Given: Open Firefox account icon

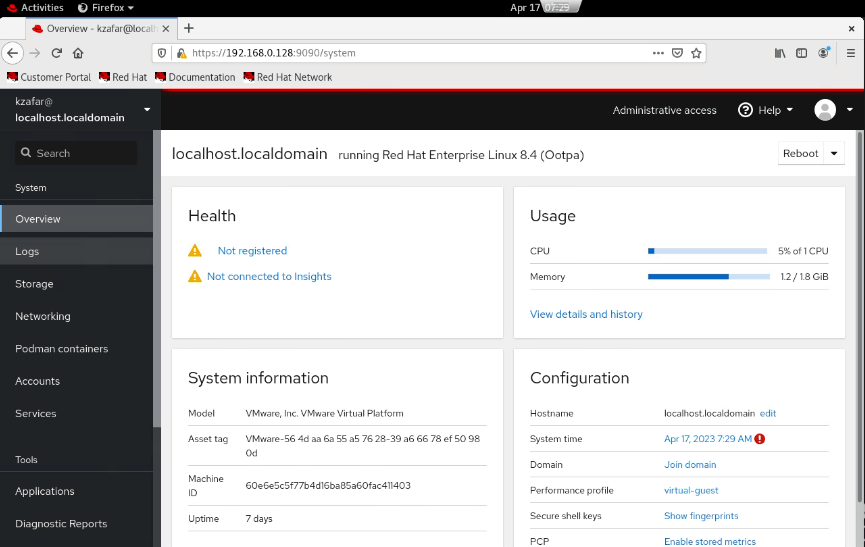Looking at the screenshot, I should (824, 52).
